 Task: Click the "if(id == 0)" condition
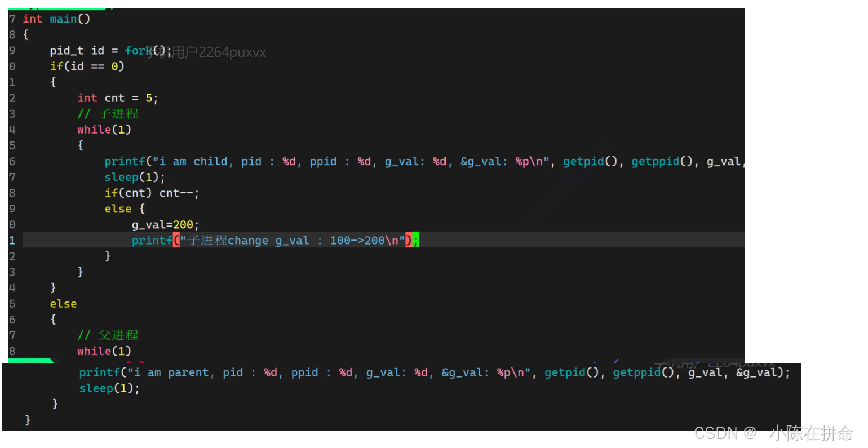click(x=87, y=66)
